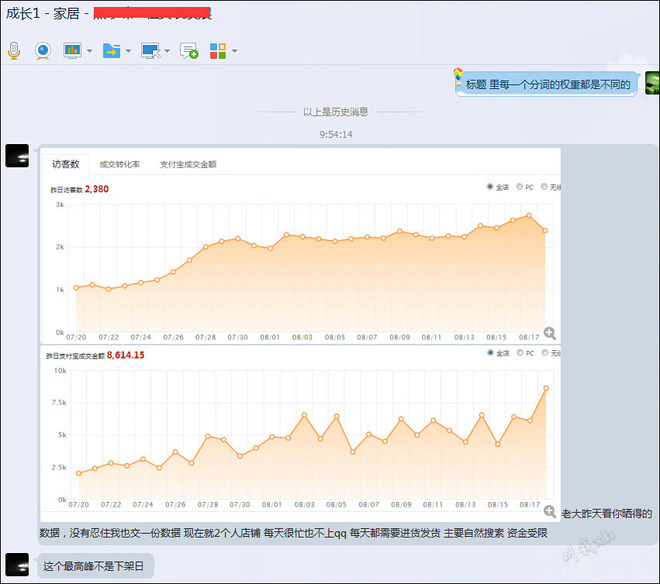Start a voice call with the microphone icon
This screenshot has width=660, height=584.
[14, 51]
